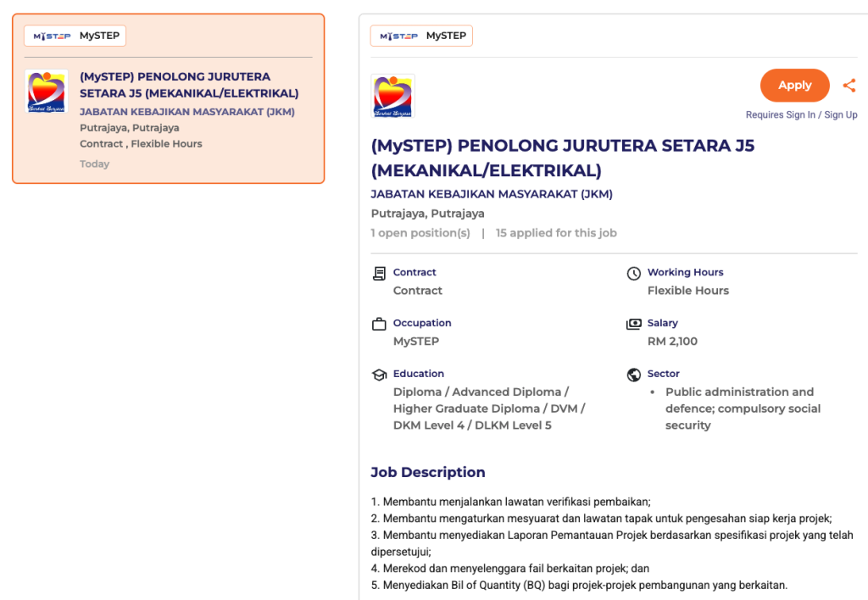Select the MySTEP tag in left card

pos(75,36)
